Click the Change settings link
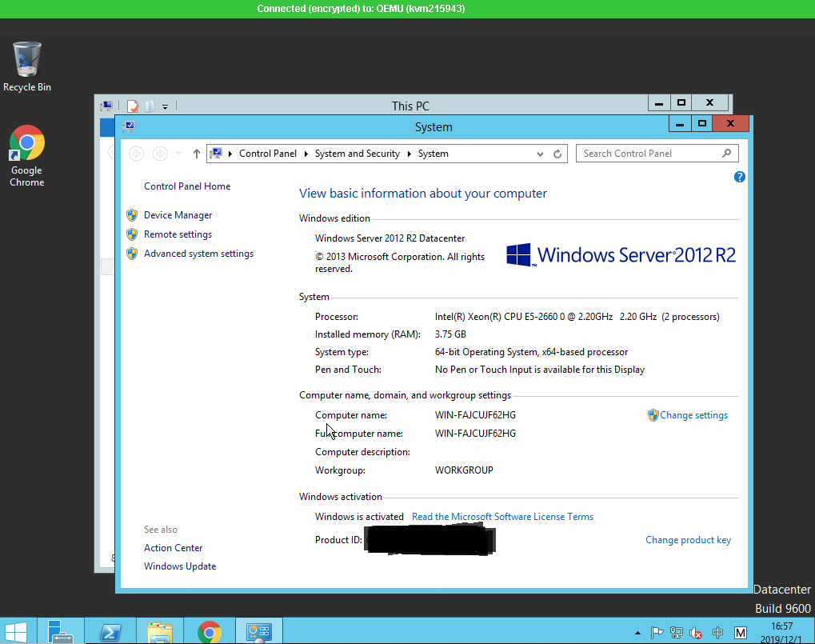 point(693,415)
